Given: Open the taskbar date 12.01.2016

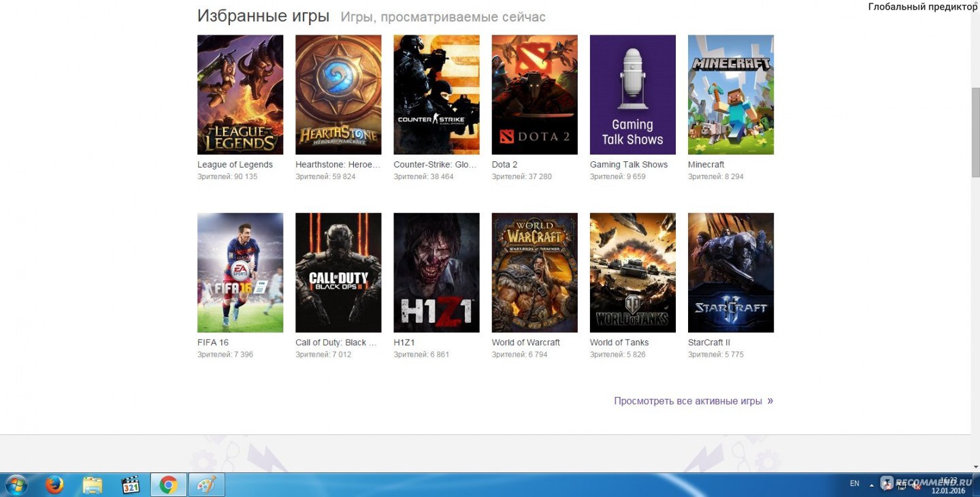Looking at the screenshot, I should click(948, 490).
